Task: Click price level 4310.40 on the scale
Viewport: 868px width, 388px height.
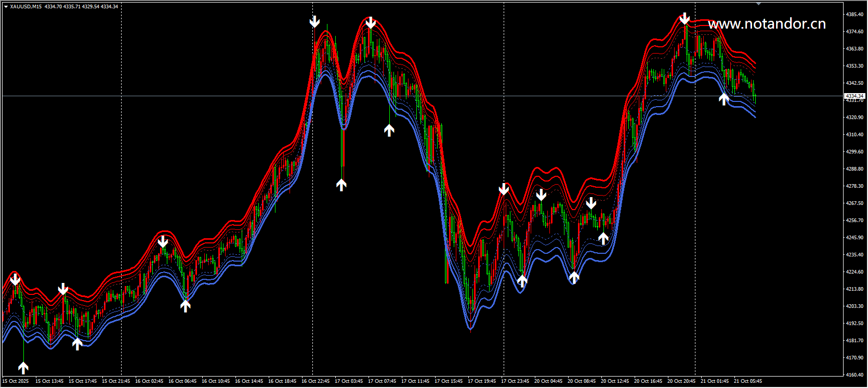Action: coord(854,135)
